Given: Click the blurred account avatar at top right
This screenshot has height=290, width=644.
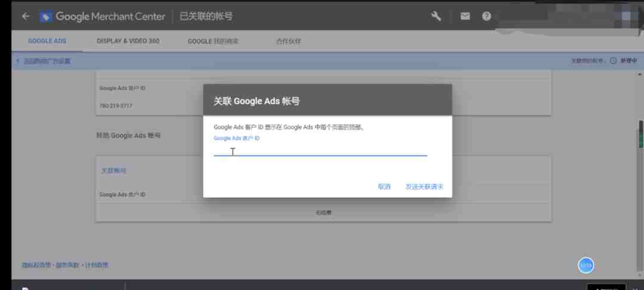Looking at the screenshot, I should (627, 17).
